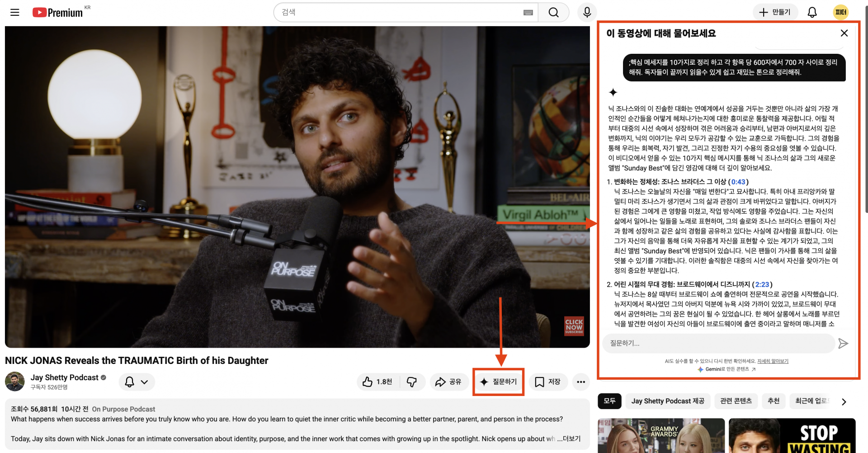
Task: Select the 모두 filter chip
Action: tap(609, 401)
